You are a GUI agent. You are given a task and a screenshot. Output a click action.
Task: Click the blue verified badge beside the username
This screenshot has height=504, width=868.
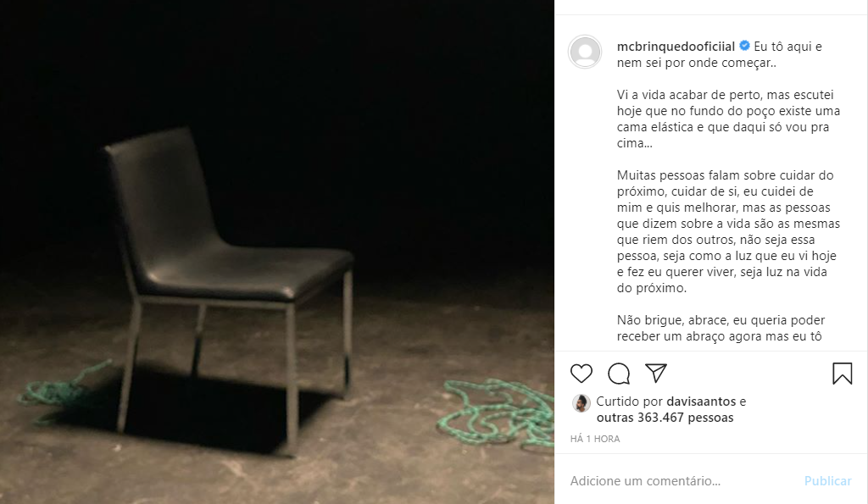(x=744, y=46)
